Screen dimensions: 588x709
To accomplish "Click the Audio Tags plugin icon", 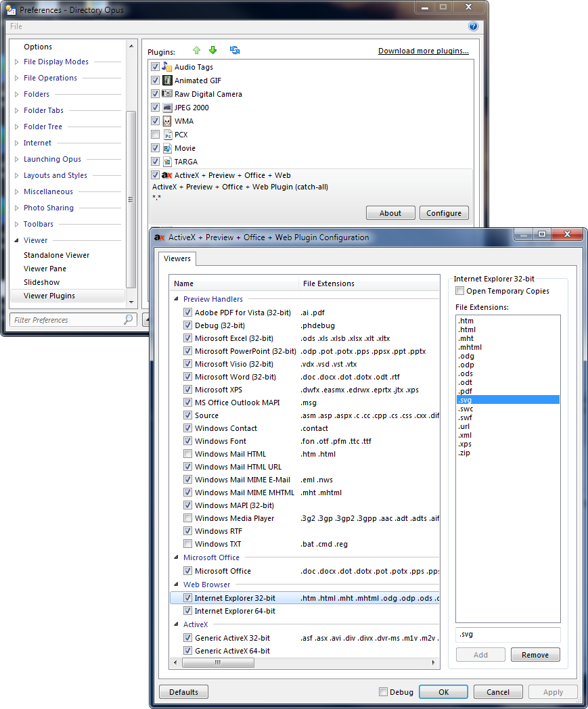I will click(x=167, y=67).
